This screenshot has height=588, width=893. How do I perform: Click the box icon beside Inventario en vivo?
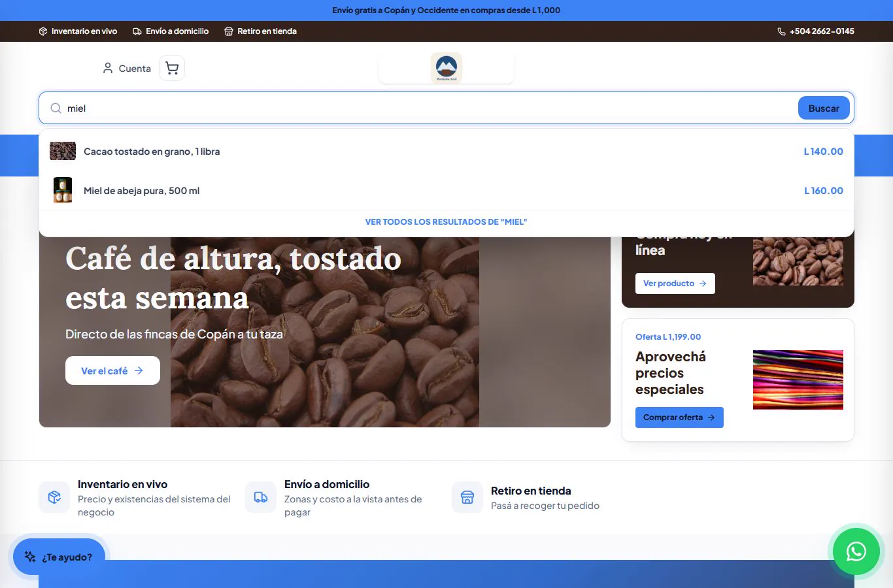[x=43, y=31]
